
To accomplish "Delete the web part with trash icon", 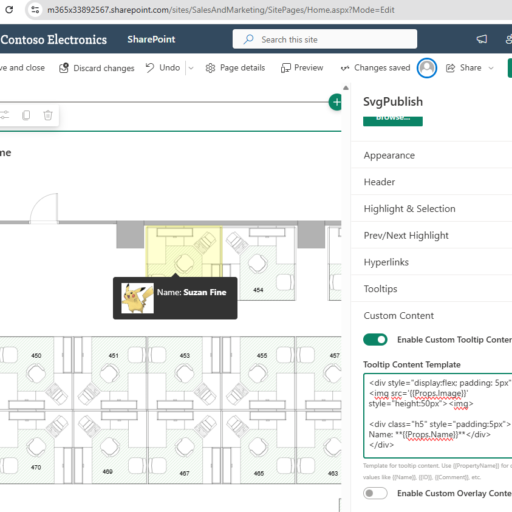I will [x=48, y=115].
